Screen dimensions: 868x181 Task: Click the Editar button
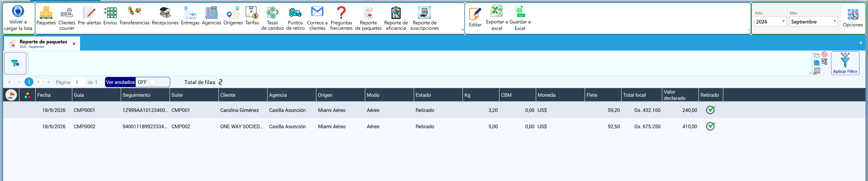(x=475, y=17)
